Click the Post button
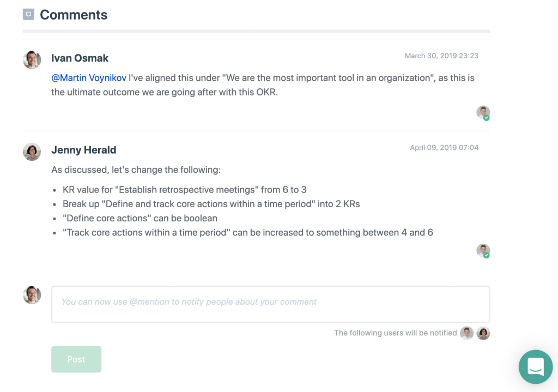The height and width of the screenshot is (392, 558). (x=76, y=359)
